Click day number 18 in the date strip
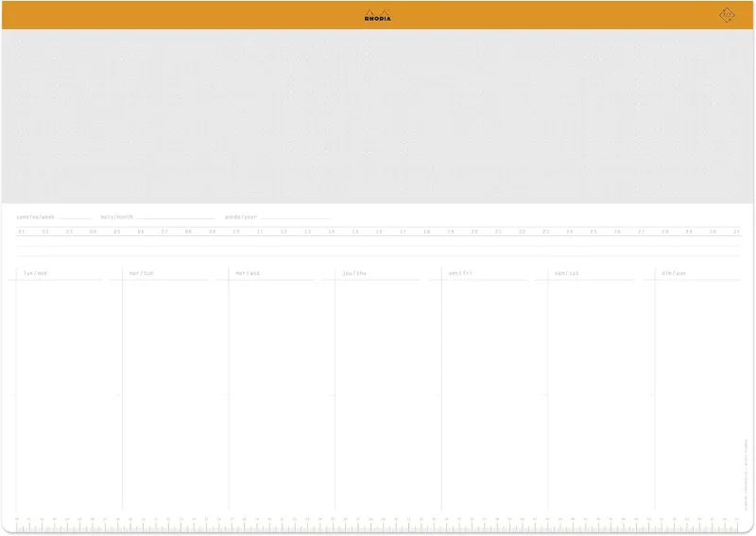The height and width of the screenshot is (536, 756). point(427,232)
